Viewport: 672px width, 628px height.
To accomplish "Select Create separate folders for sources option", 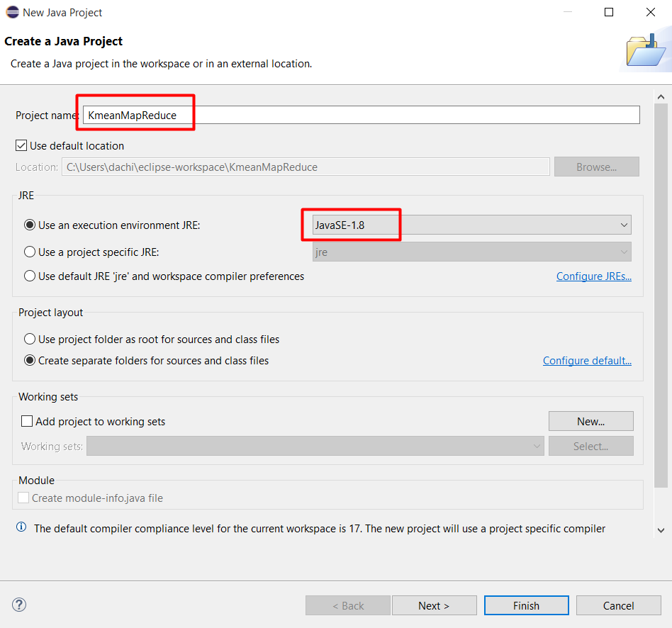I will point(30,360).
